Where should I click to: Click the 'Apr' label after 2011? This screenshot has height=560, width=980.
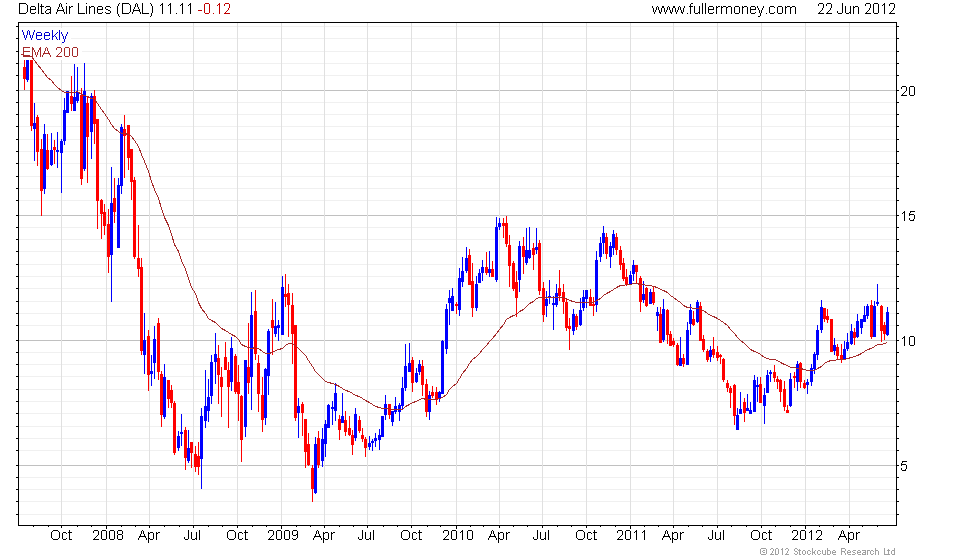(672, 536)
